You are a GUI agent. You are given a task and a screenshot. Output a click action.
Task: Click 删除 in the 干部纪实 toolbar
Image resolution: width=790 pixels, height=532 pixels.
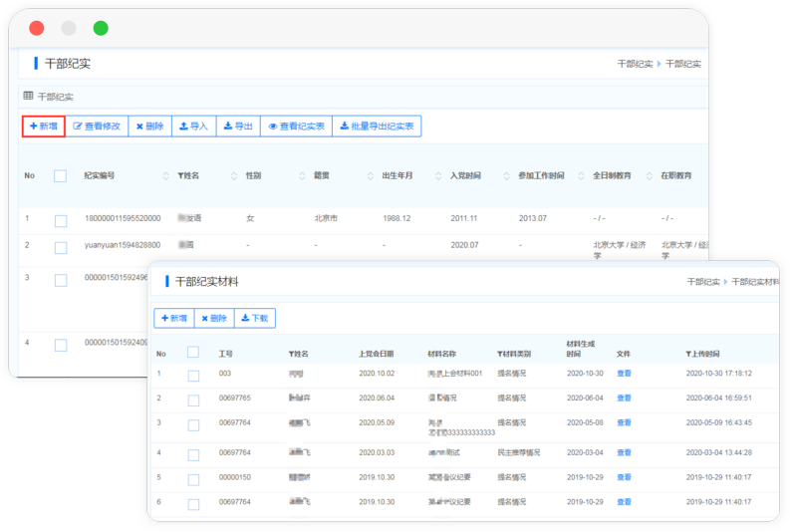pos(149,127)
